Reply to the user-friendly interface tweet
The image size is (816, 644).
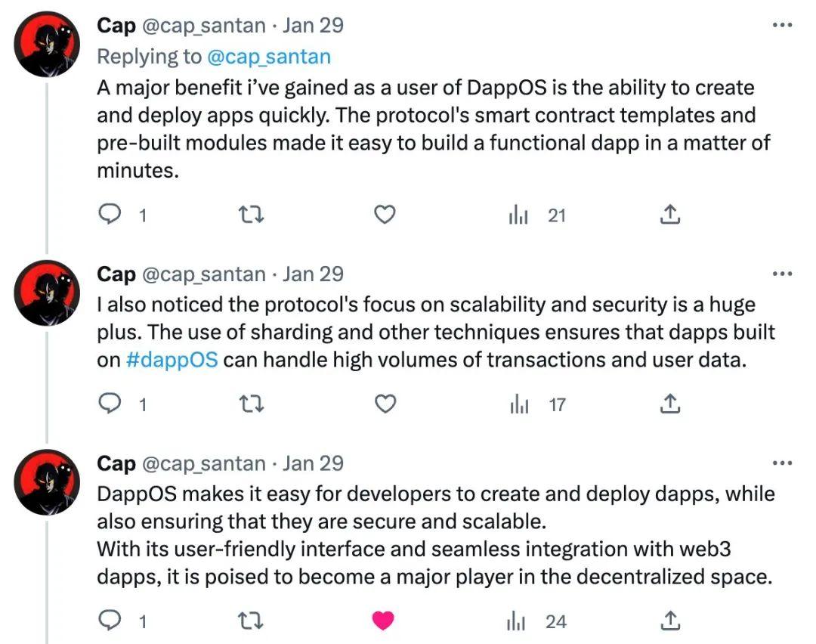coord(111,621)
